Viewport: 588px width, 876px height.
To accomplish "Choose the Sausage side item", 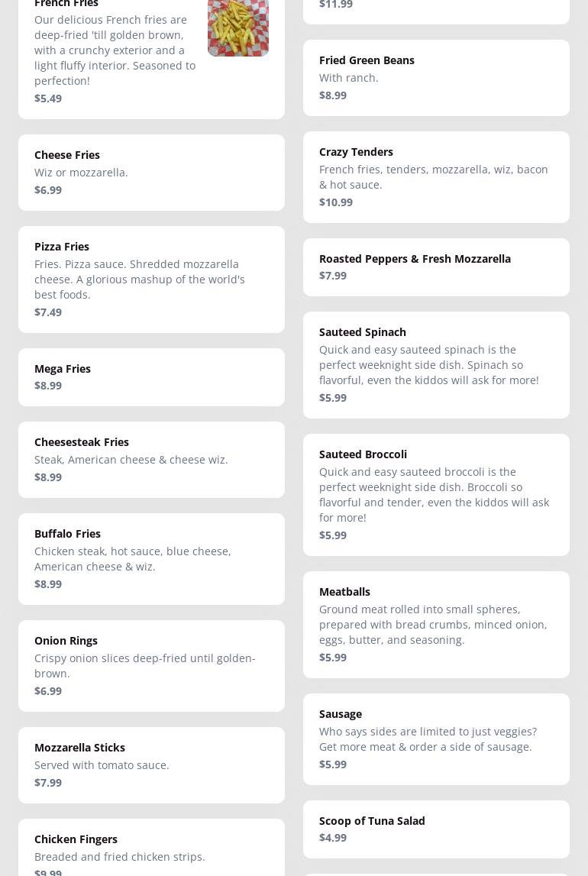I will click(x=436, y=739).
